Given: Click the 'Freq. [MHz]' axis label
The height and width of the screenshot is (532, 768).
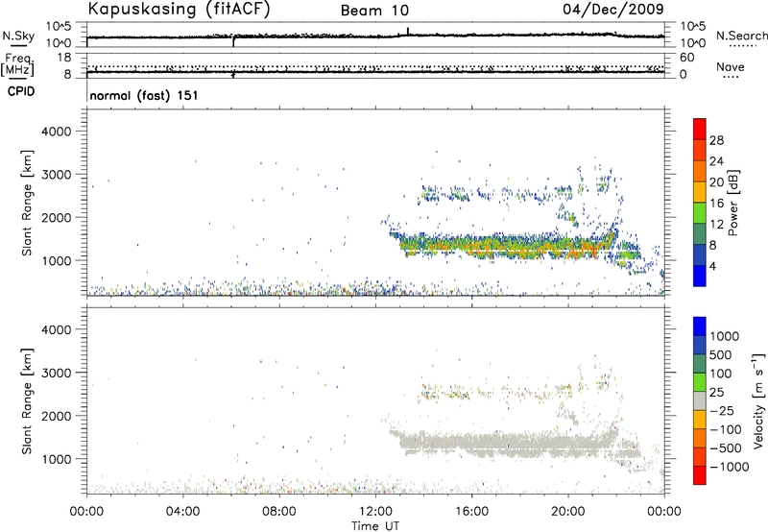Looking at the screenshot, I should pos(17,64).
